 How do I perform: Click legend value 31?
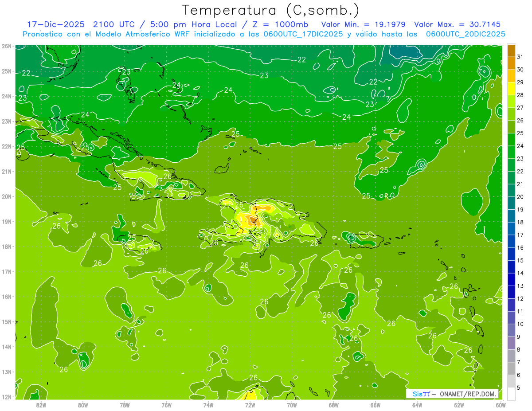[x=520, y=57]
